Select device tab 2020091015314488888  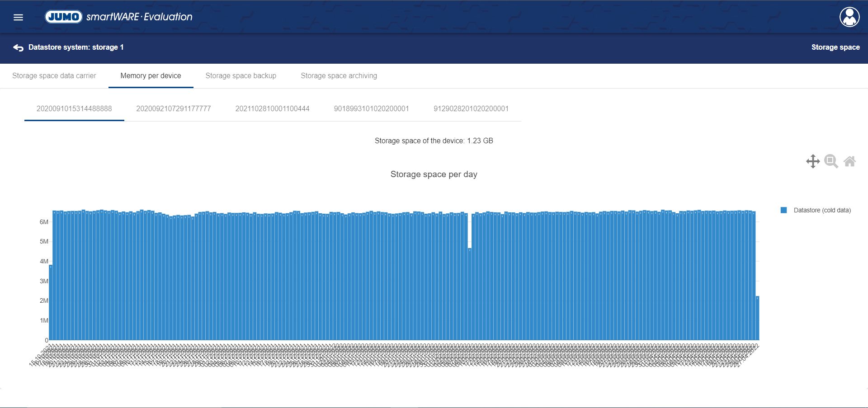pos(74,109)
